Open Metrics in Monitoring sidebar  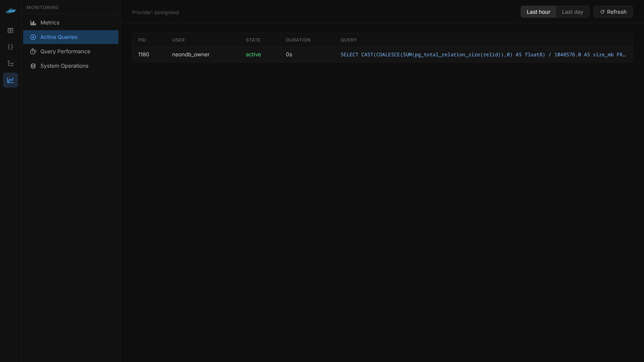pyautogui.click(x=71, y=23)
